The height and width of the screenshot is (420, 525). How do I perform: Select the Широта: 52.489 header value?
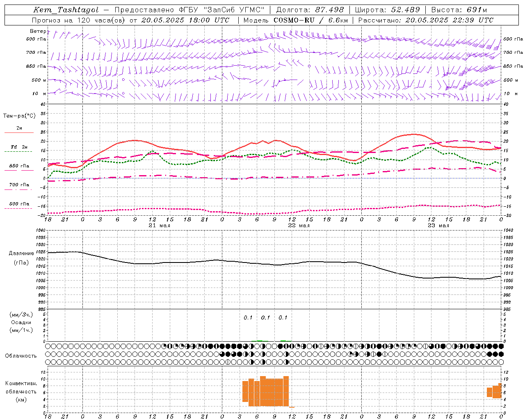point(388,10)
